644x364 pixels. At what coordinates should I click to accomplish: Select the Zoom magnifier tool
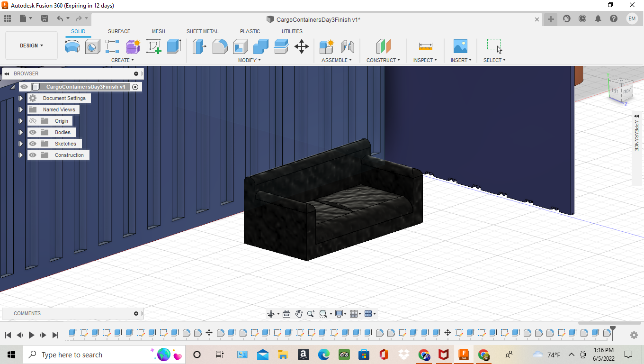311,314
